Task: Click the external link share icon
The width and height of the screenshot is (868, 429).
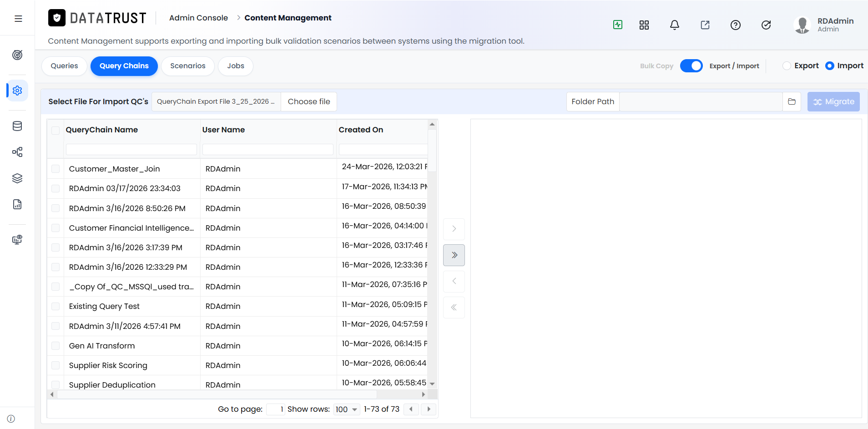Action: click(x=705, y=25)
